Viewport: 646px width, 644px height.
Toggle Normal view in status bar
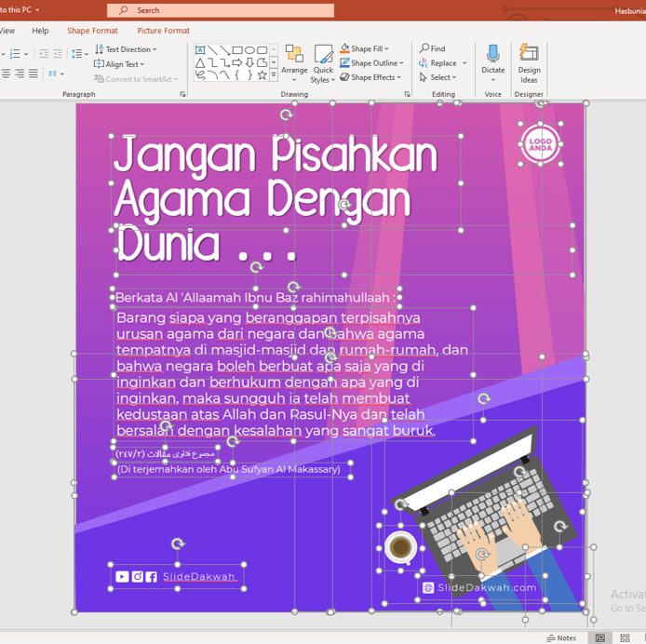pos(600,637)
